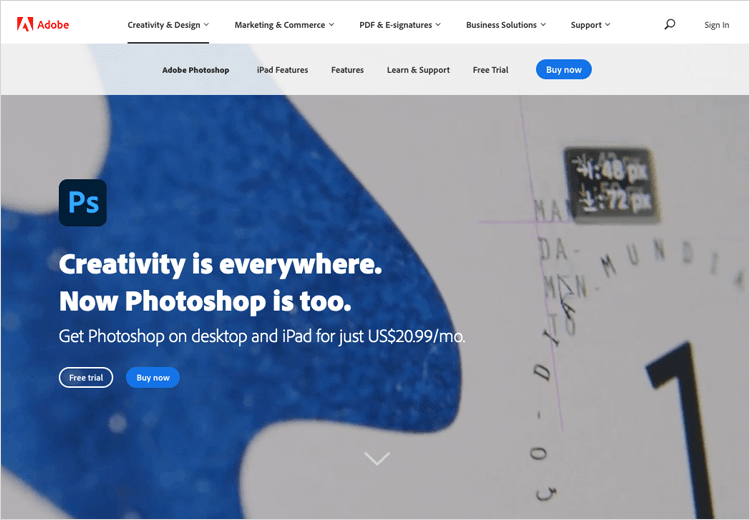This screenshot has width=750, height=520.
Task: Expand the Creativity & Design menu
Action: (168, 25)
